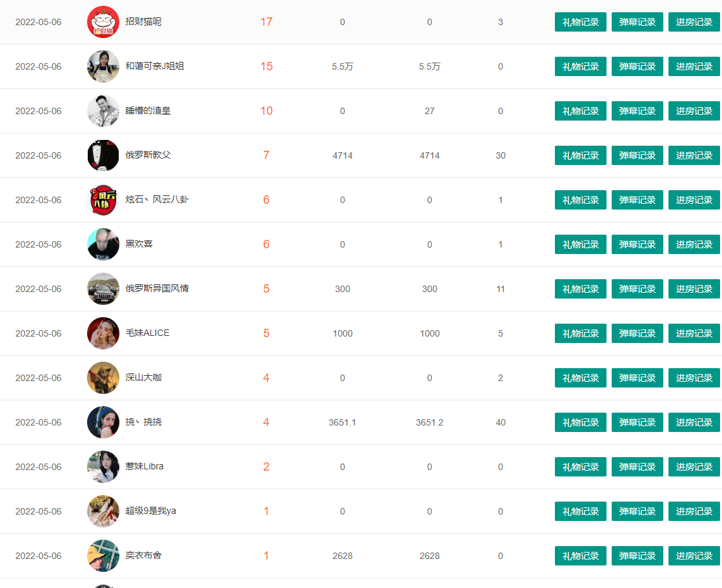Open 弹幕记录 for 和蔼可亲J姐姐
722x588 pixels.
637,66
